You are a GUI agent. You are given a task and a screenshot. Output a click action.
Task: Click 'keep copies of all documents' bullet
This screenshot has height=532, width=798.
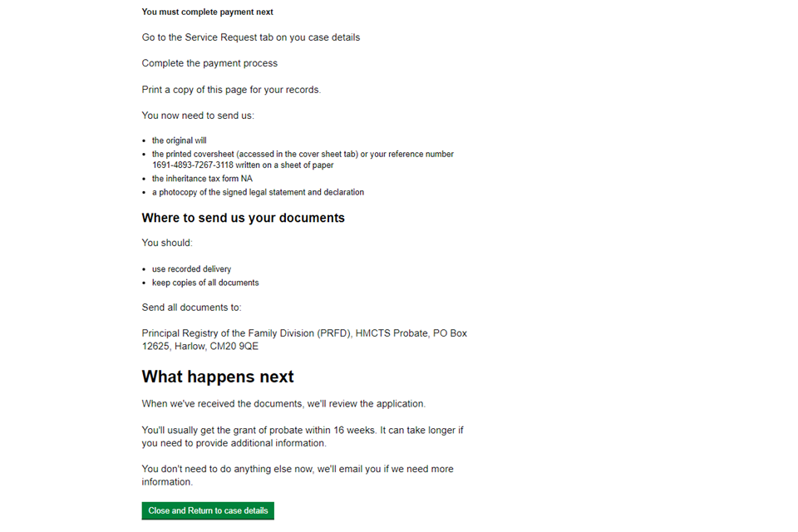coord(205,283)
